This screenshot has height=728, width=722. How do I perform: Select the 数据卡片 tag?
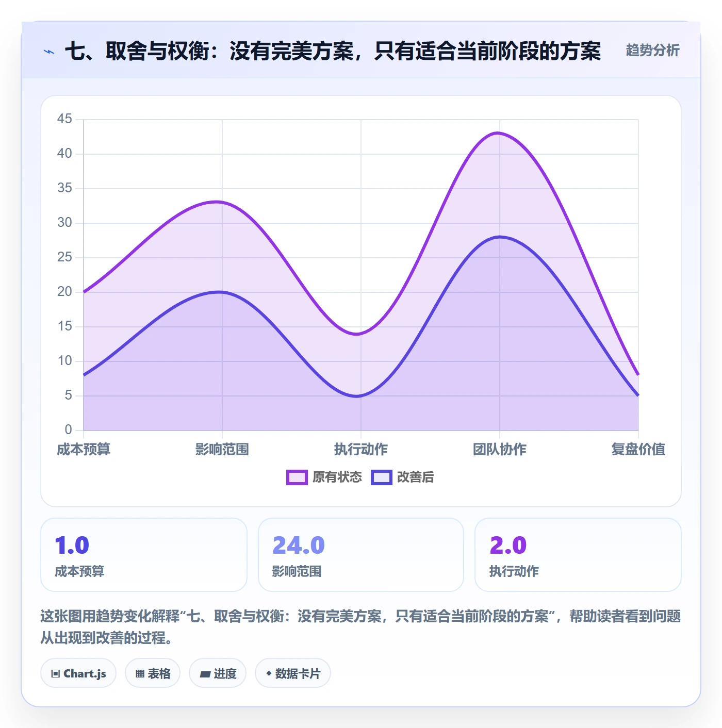[x=293, y=673]
